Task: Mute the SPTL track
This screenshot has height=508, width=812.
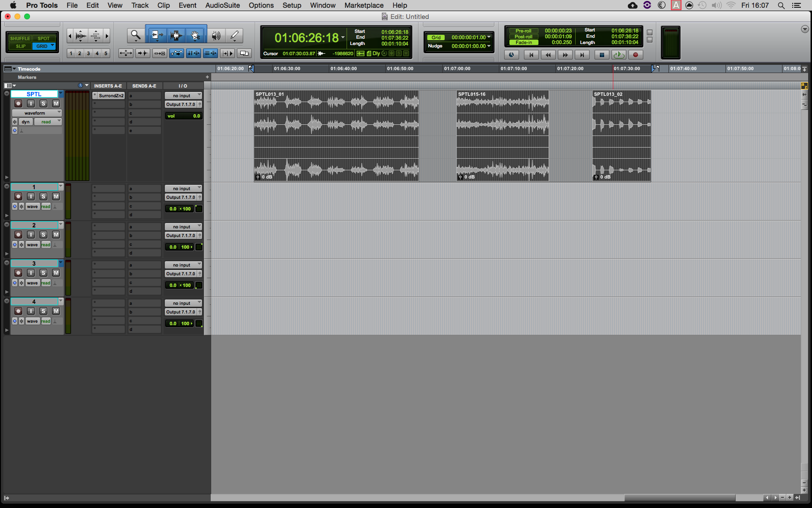Action: click(56, 104)
